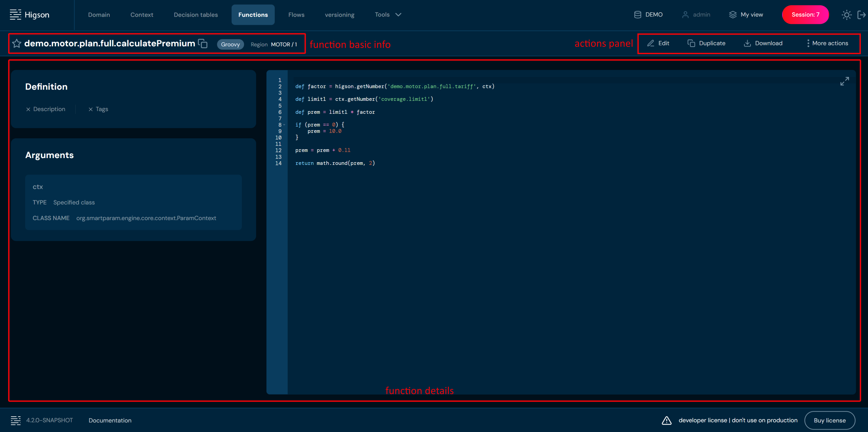Switch to Decision tables tab
868x432 pixels.
tap(195, 15)
